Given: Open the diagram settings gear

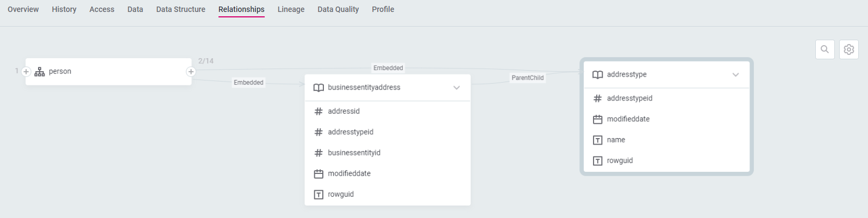Looking at the screenshot, I should click(x=849, y=49).
